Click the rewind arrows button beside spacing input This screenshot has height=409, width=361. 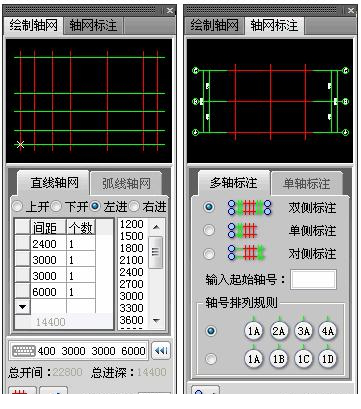coord(161,351)
